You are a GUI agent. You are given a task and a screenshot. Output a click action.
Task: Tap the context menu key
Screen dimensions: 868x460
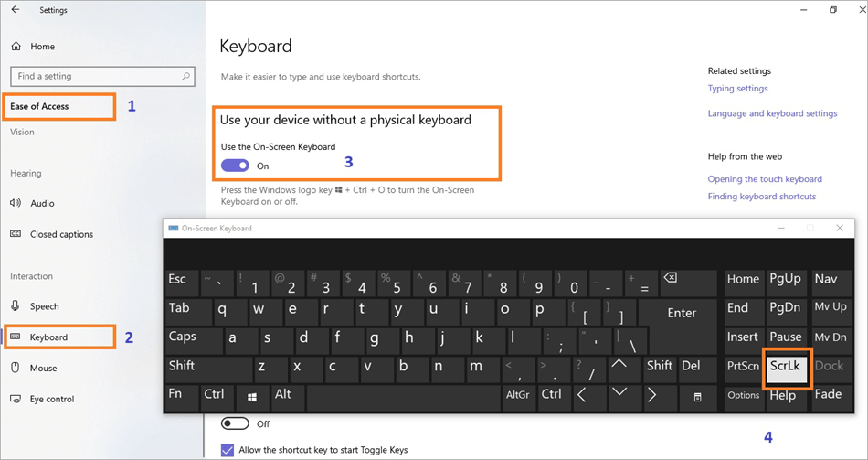point(697,397)
